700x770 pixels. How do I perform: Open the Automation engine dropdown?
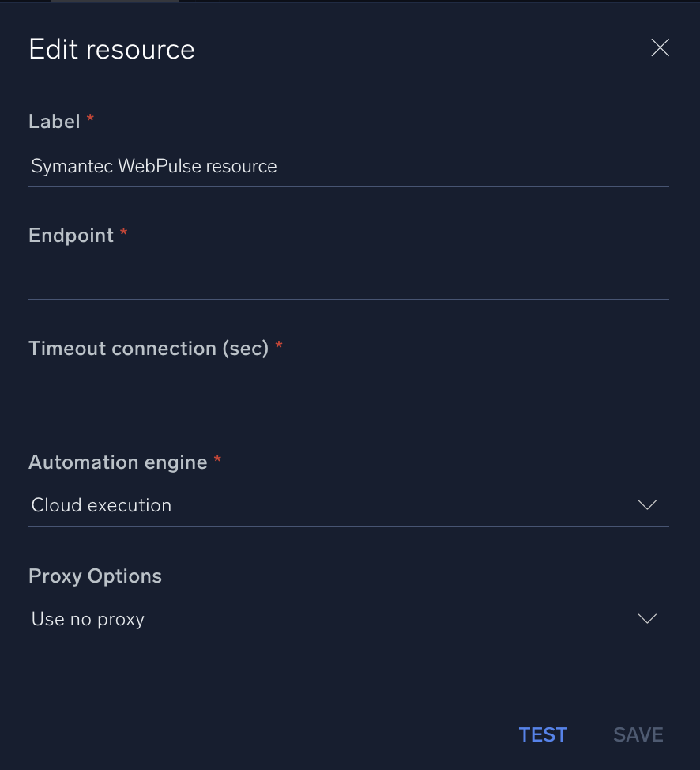(349, 504)
